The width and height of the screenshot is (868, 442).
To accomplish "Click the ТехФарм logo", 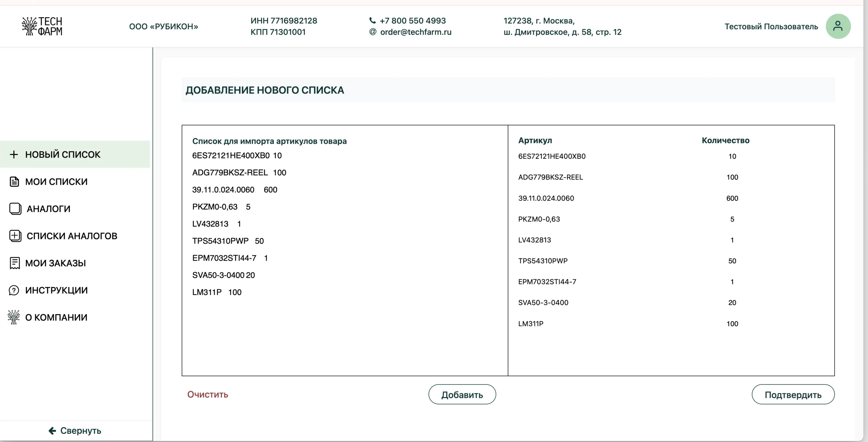I will point(42,26).
